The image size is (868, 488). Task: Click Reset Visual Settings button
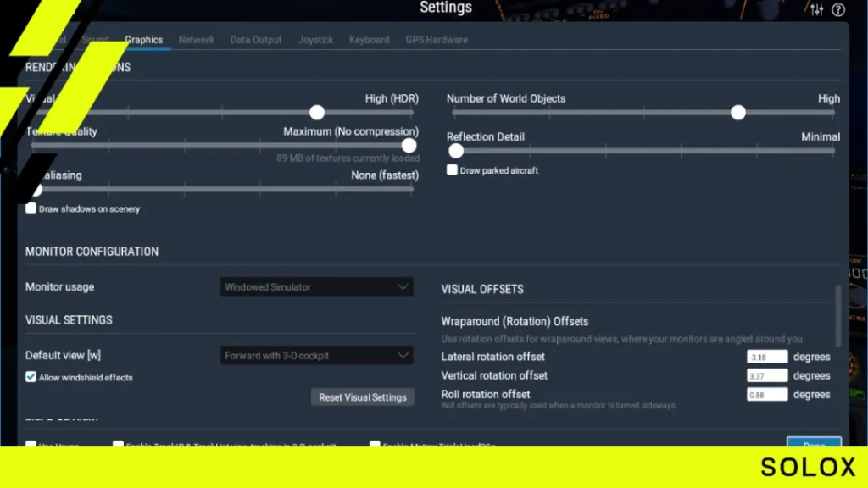click(x=362, y=397)
